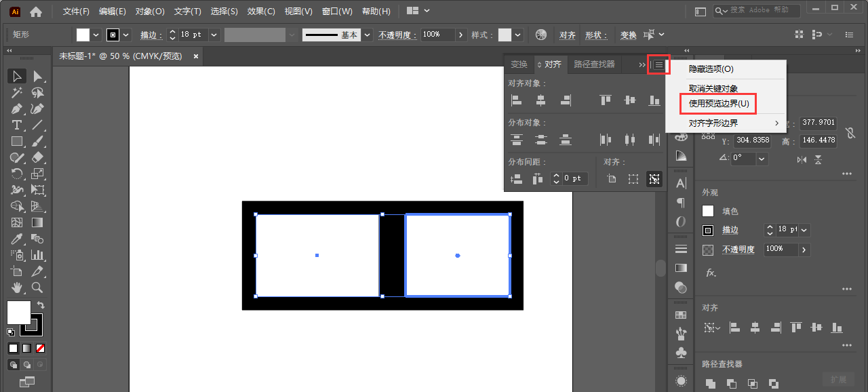Click vertical align top icon in Align panel

pyautogui.click(x=606, y=100)
